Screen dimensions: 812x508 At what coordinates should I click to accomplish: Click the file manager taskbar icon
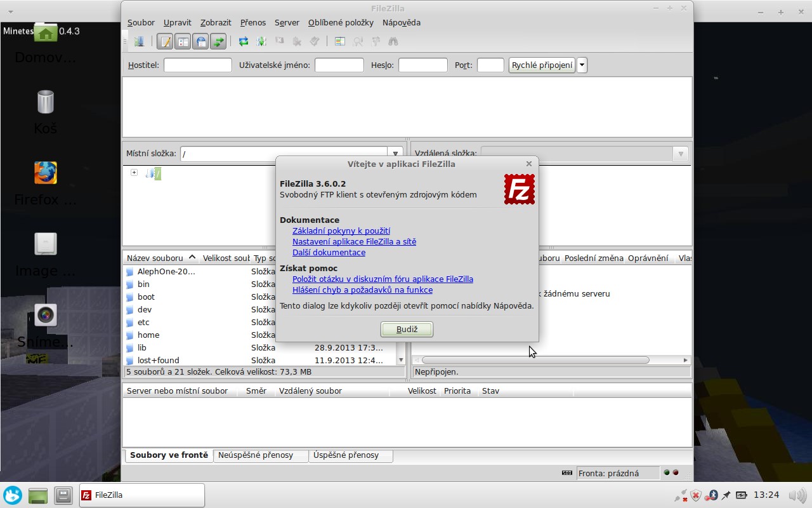[x=63, y=495]
